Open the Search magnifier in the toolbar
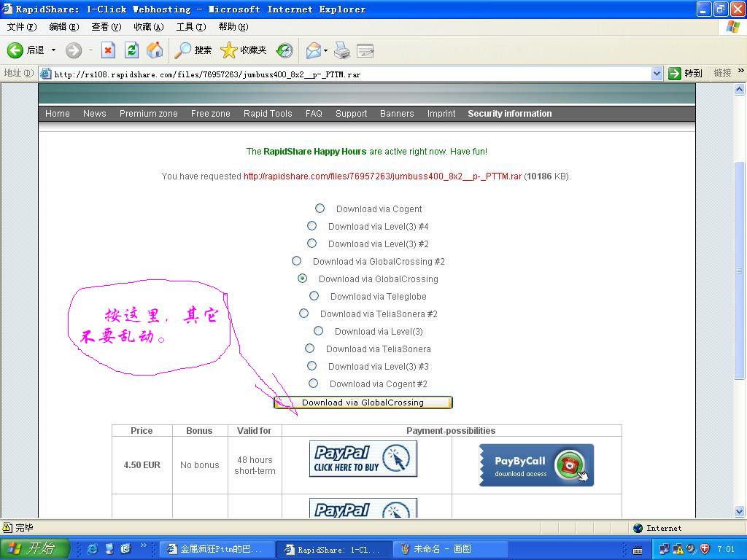 point(182,50)
